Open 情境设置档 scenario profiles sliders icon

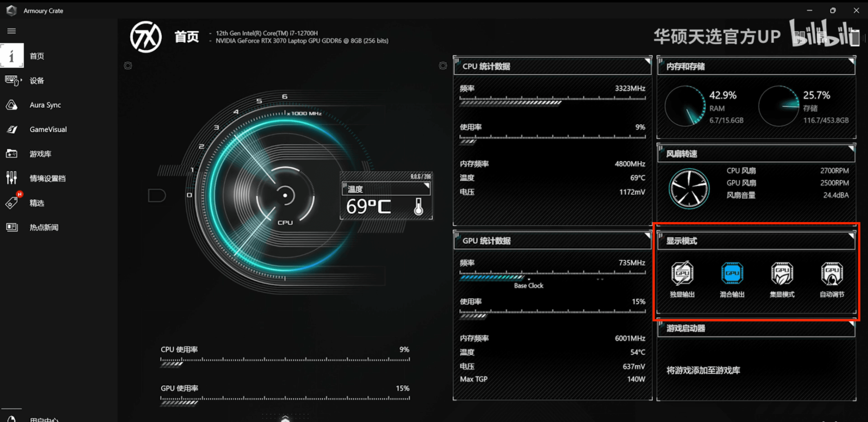point(12,178)
